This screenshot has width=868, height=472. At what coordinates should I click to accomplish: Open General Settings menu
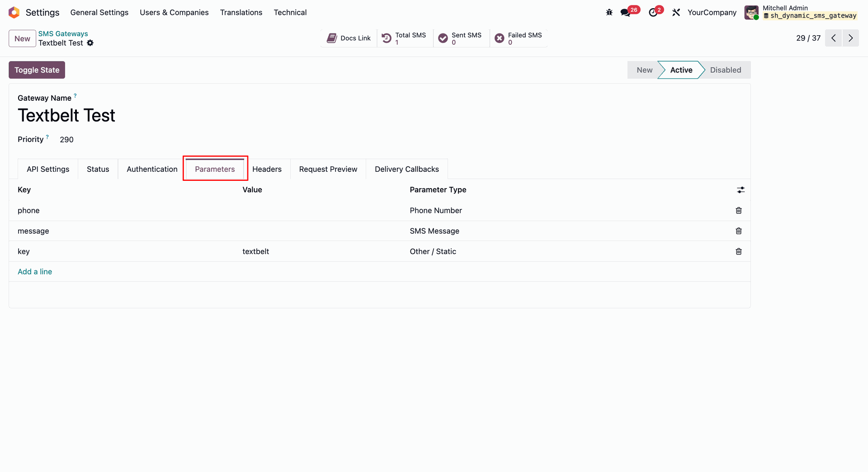[99, 12]
